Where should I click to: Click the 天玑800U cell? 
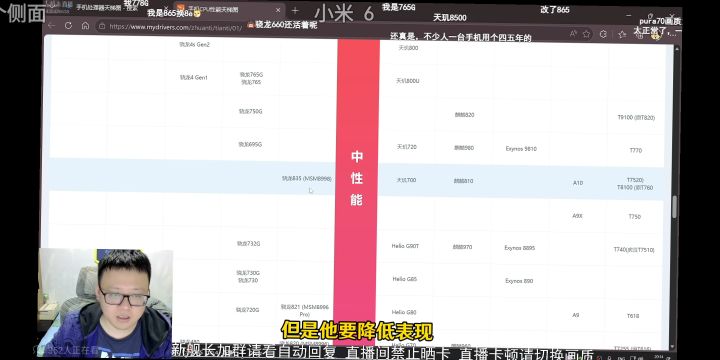(x=408, y=81)
